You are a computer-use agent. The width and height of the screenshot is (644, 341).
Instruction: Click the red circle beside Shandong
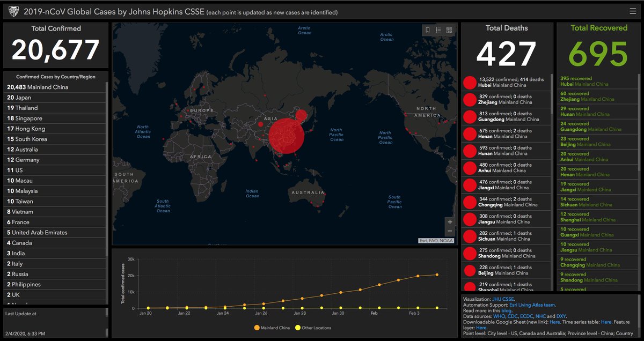(x=470, y=254)
